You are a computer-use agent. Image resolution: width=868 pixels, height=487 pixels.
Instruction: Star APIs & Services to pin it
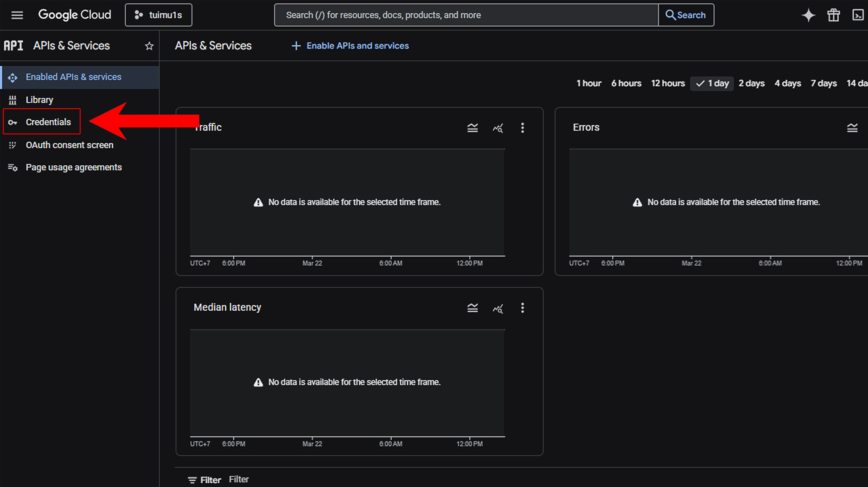point(149,46)
